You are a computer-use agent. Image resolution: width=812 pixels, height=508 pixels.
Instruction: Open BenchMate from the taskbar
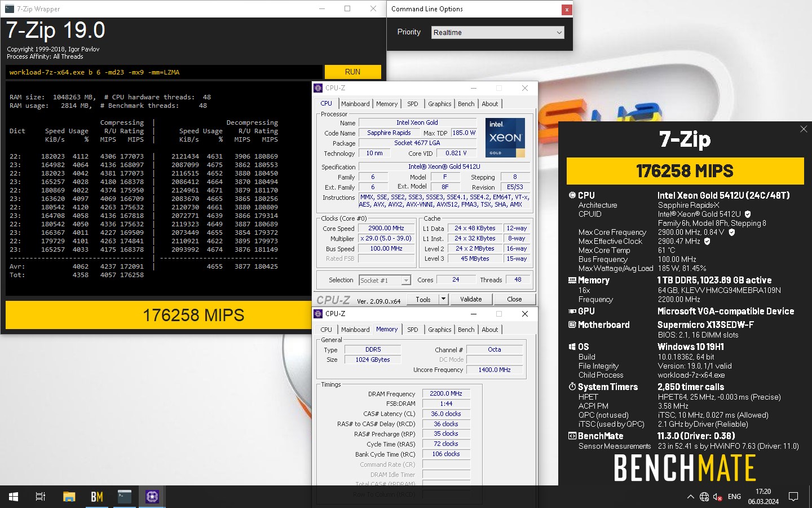pyautogui.click(x=96, y=497)
